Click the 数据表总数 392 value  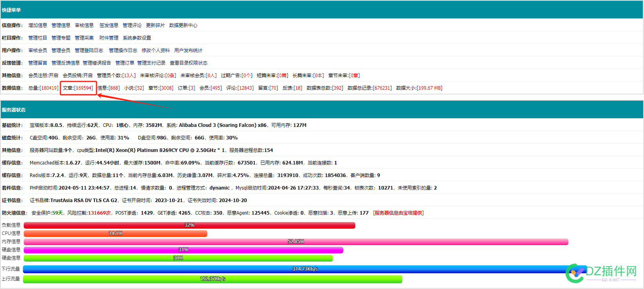point(325,88)
